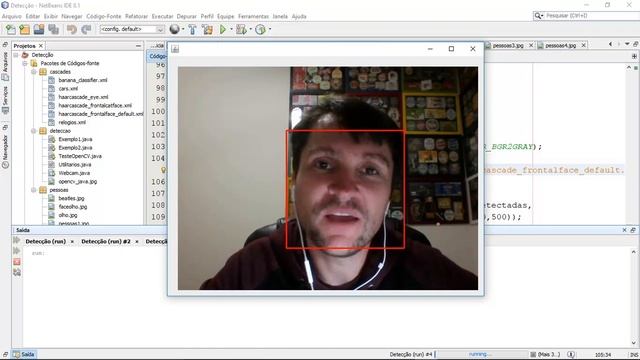
Task: Open the Ferramentas menu
Action: (253, 16)
